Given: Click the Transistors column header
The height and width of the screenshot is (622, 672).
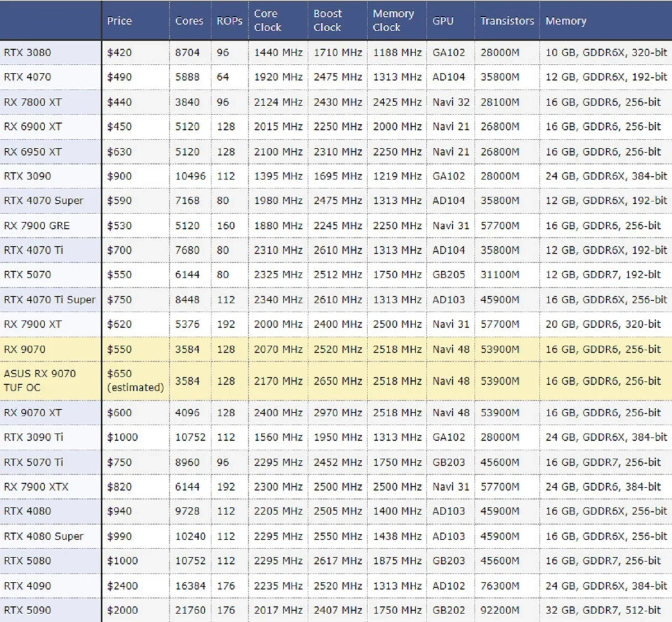Looking at the screenshot, I should pyautogui.click(x=507, y=21).
